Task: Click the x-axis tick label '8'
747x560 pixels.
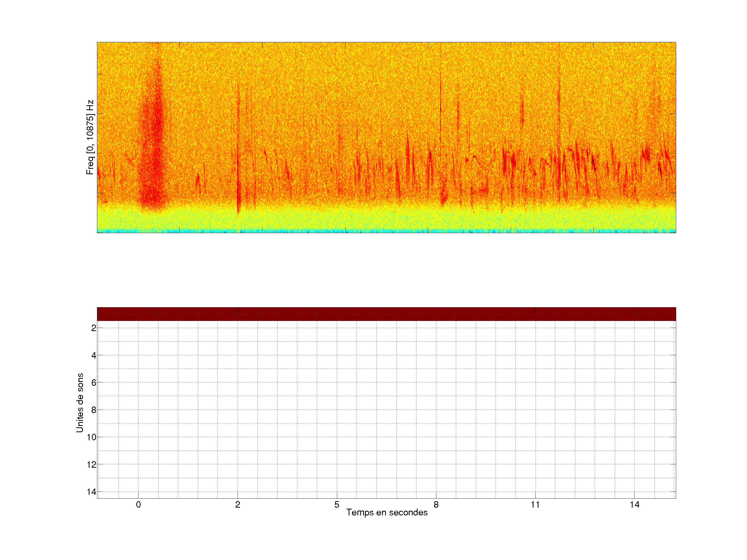Action: tap(436, 505)
